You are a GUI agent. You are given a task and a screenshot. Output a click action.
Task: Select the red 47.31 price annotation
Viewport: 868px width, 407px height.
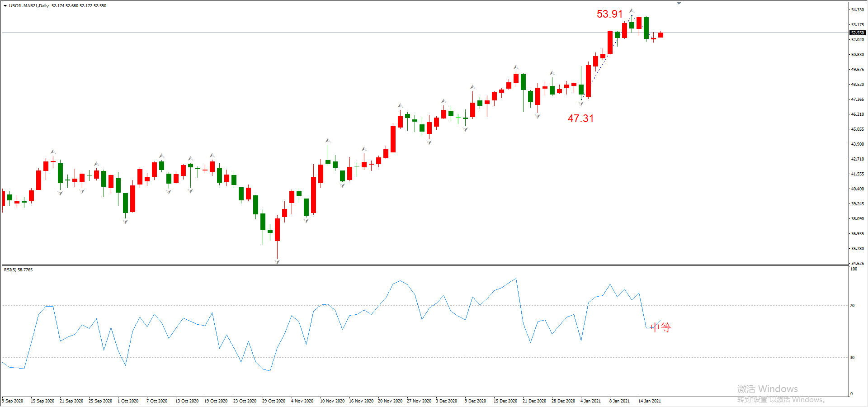[580, 118]
